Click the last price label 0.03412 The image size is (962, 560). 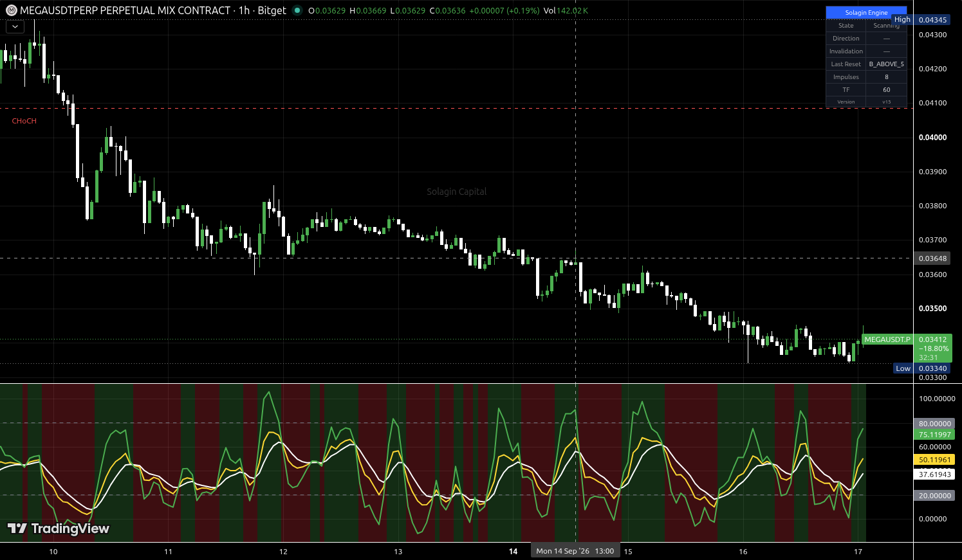932,339
